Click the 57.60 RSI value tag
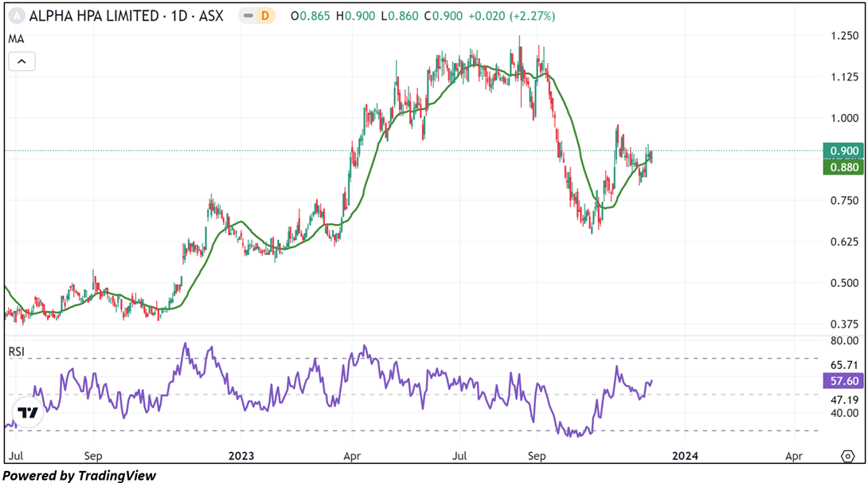Screen dimensions: 868x483 843,381
